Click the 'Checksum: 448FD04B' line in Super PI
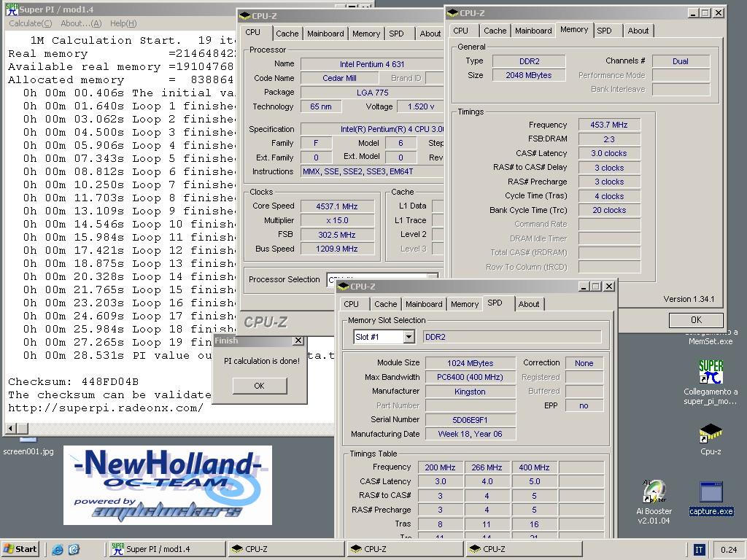Image resolution: width=747 pixels, height=560 pixels. pyautogui.click(x=74, y=382)
